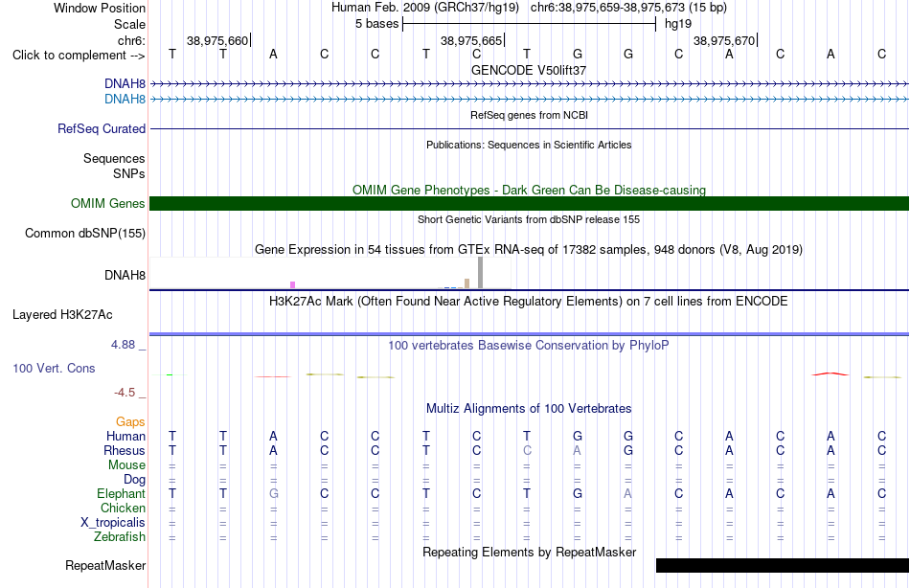
Task: Click the light blue DNAH8 transcript arrow line
Action: [530, 100]
